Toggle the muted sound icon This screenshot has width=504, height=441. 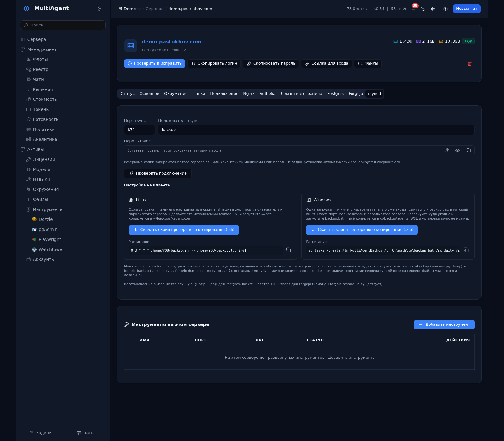coord(433,9)
